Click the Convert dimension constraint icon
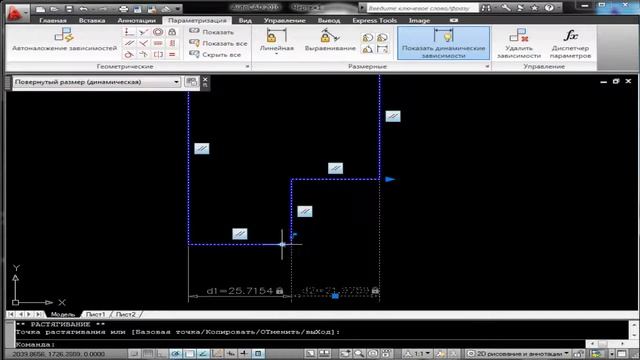 (382, 49)
